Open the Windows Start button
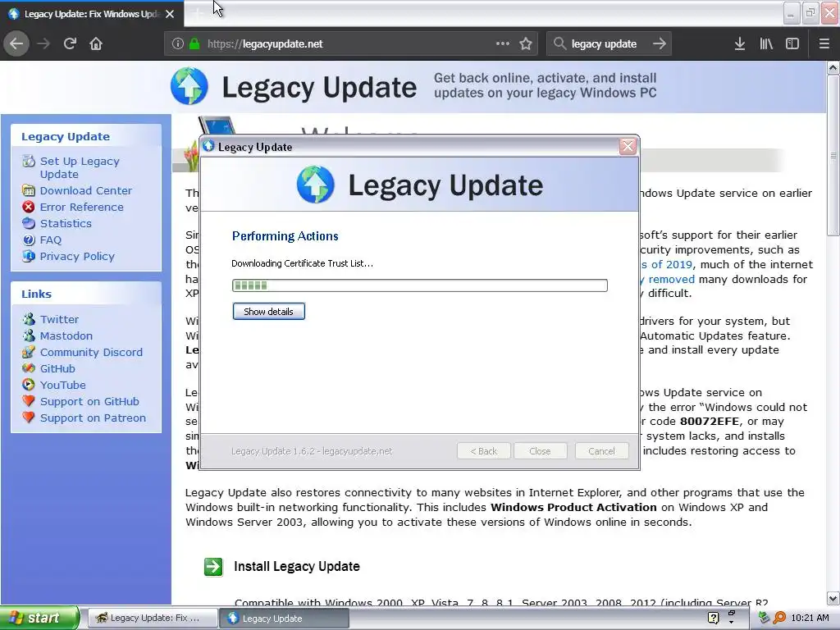 coord(39,619)
